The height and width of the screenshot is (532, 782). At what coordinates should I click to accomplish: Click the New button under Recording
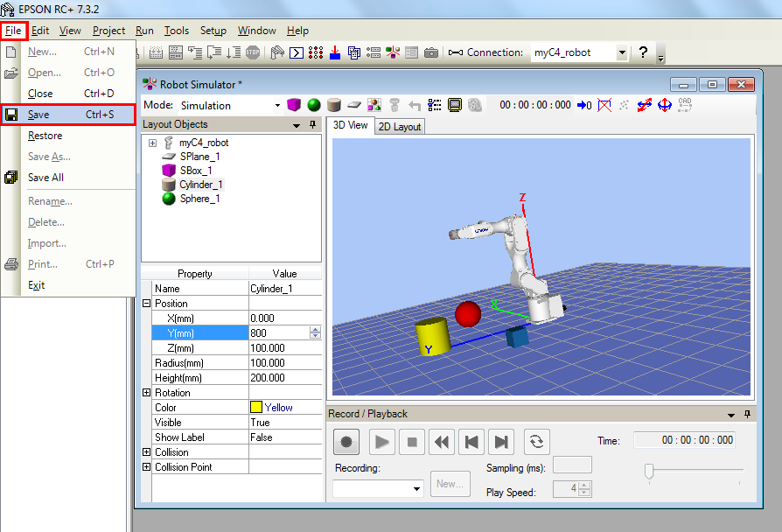click(450, 483)
